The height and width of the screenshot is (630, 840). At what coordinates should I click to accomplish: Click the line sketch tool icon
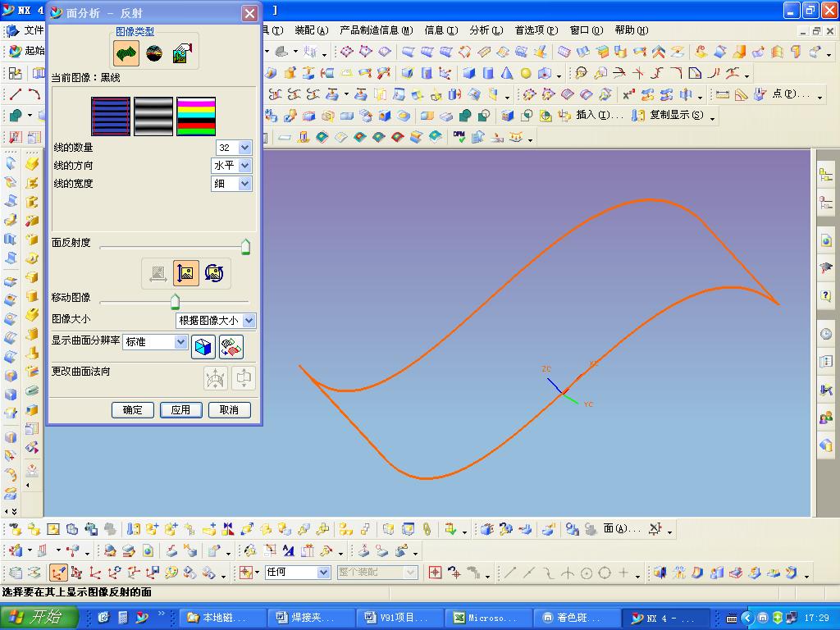[x=16, y=94]
